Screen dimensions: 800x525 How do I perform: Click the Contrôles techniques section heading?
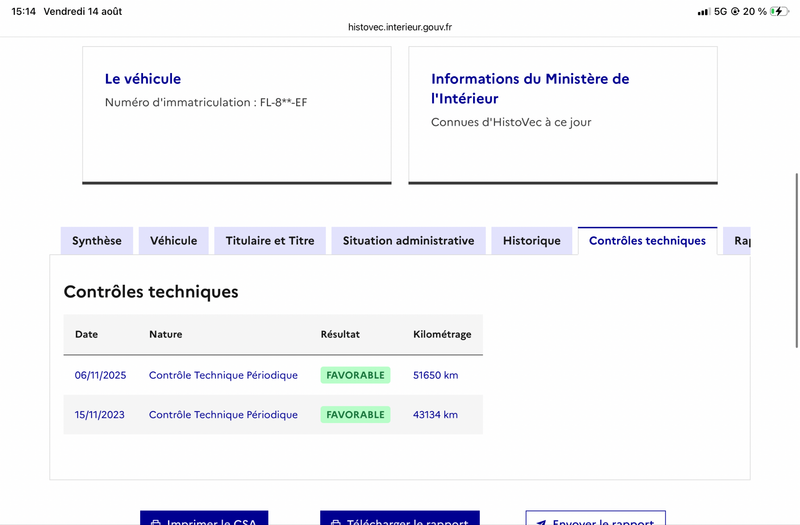click(151, 292)
